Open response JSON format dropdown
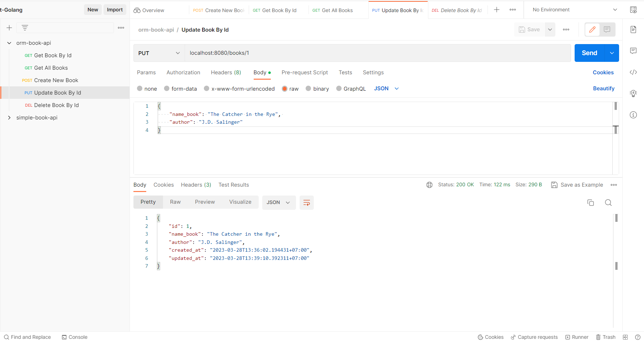 click(x=279, y=203)
